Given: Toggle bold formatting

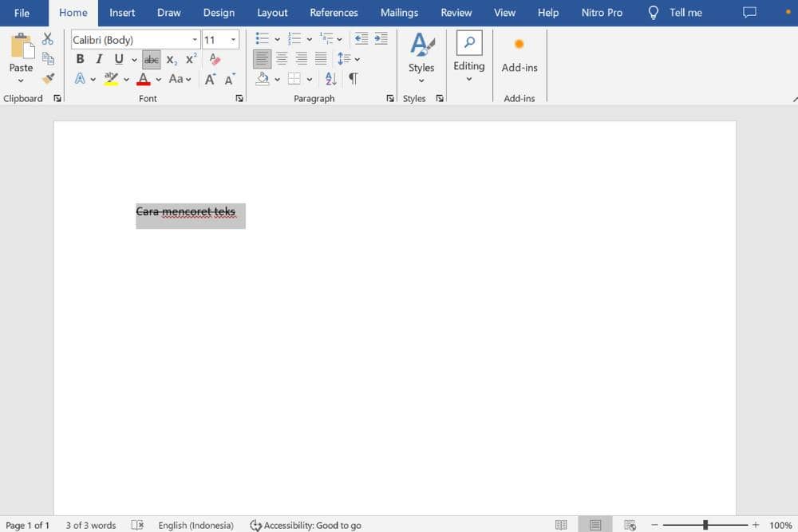Looking at the screenshot, I should 80,59.
